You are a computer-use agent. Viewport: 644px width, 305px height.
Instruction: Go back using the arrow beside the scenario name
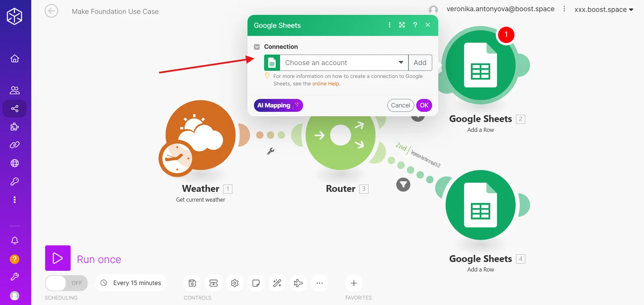point(52,11)
